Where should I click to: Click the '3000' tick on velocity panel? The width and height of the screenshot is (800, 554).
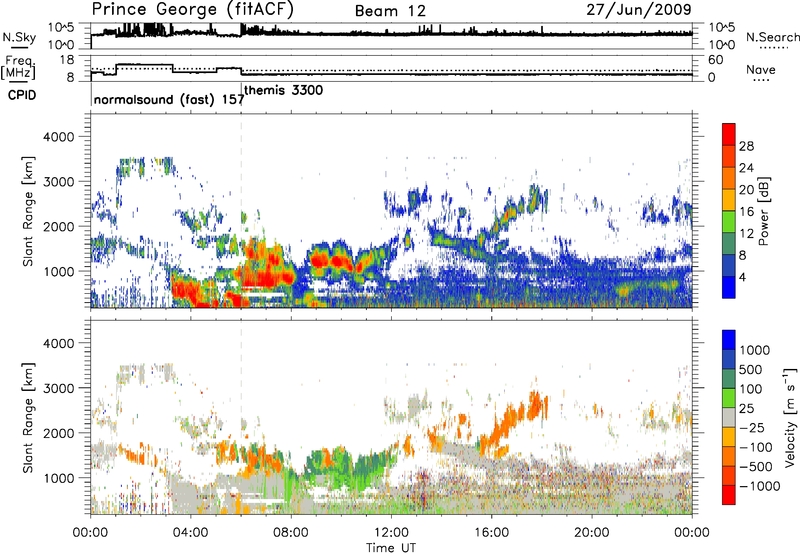tap(58, 388)
